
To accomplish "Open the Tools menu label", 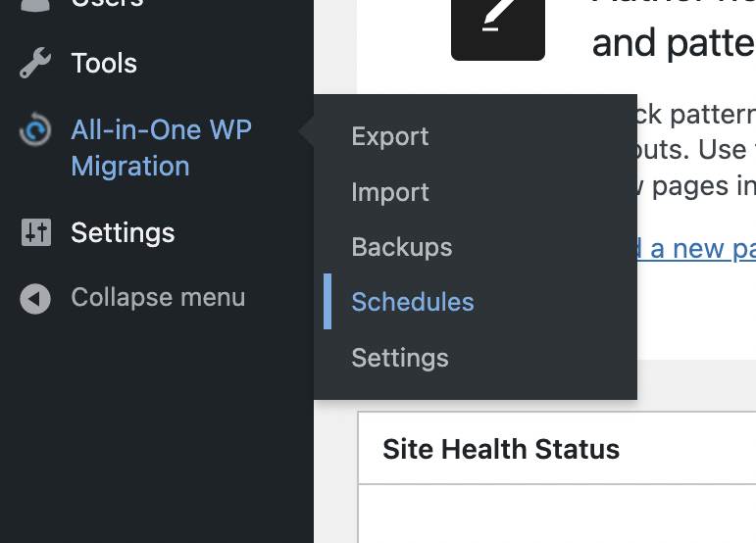I will tap(104, 64).
